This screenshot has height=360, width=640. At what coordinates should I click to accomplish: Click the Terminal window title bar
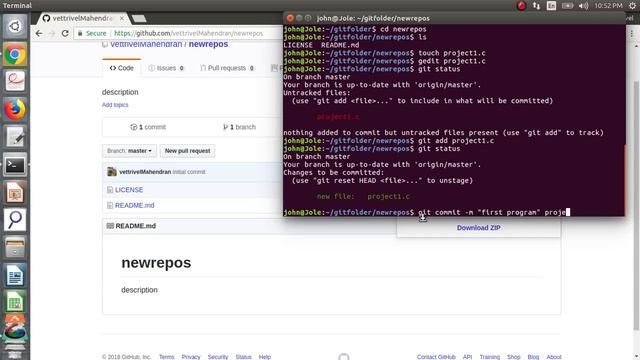point(454,18)
